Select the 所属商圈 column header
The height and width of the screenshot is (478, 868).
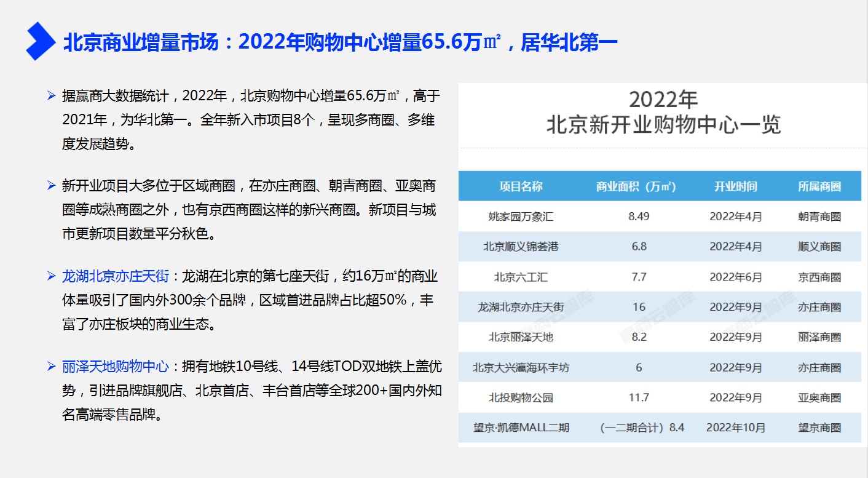[x=819, y=186]
